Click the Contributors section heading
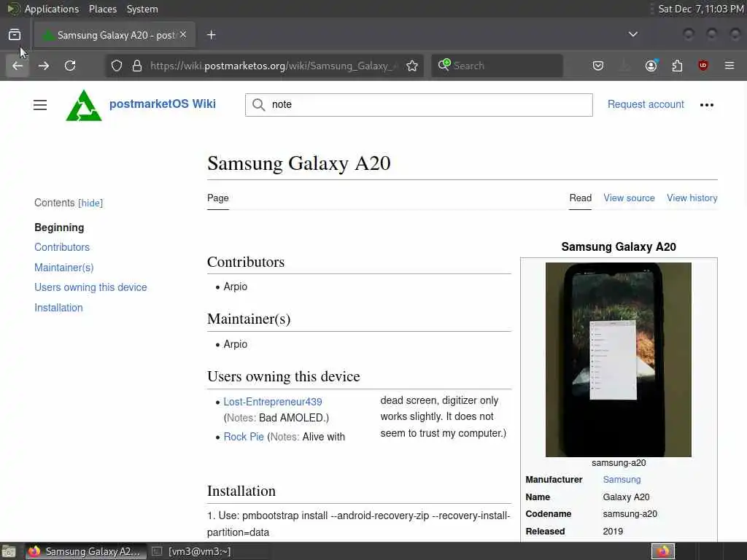This screenshot has height=560, width=747. coord(246,262)
